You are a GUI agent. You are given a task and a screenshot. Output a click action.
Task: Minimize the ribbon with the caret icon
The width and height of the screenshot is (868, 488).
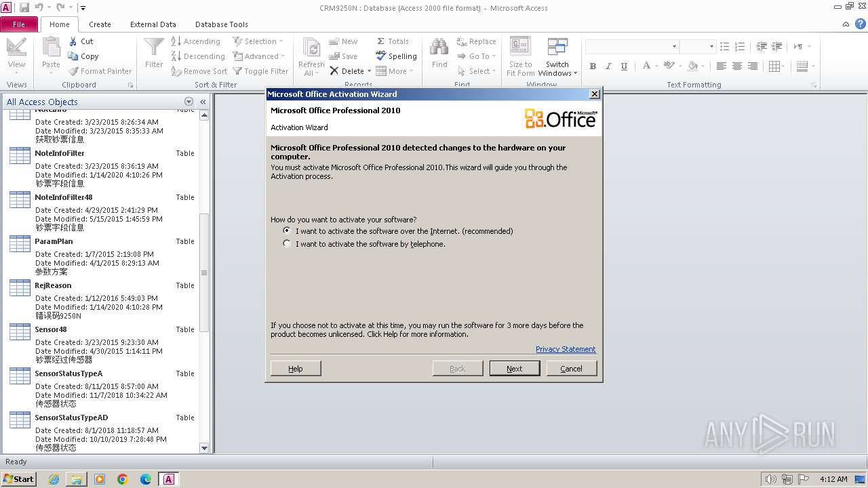click(x=846, y=24)
